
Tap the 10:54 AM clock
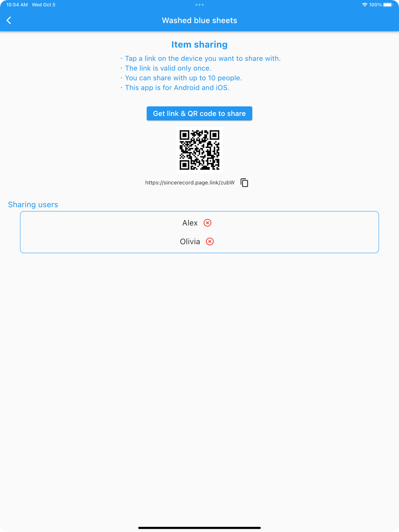tap(17, 5)
